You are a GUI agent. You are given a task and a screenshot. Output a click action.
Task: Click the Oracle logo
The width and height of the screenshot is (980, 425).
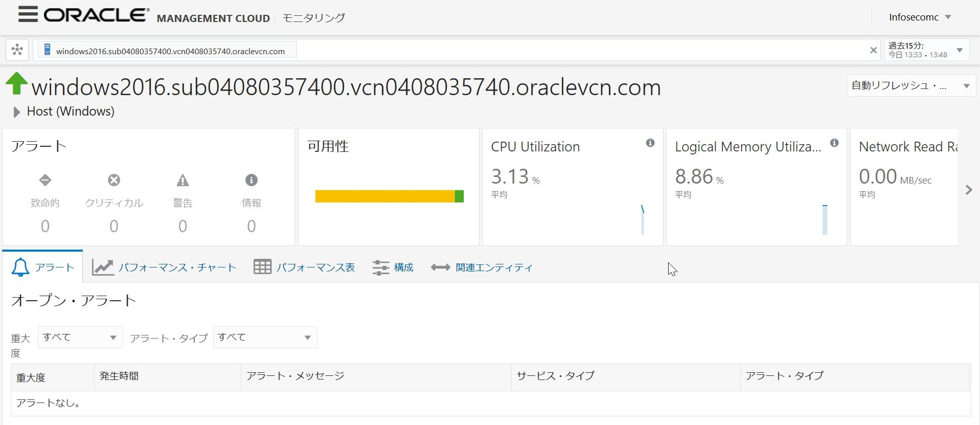pyautogui.click(x=97, y=15)
